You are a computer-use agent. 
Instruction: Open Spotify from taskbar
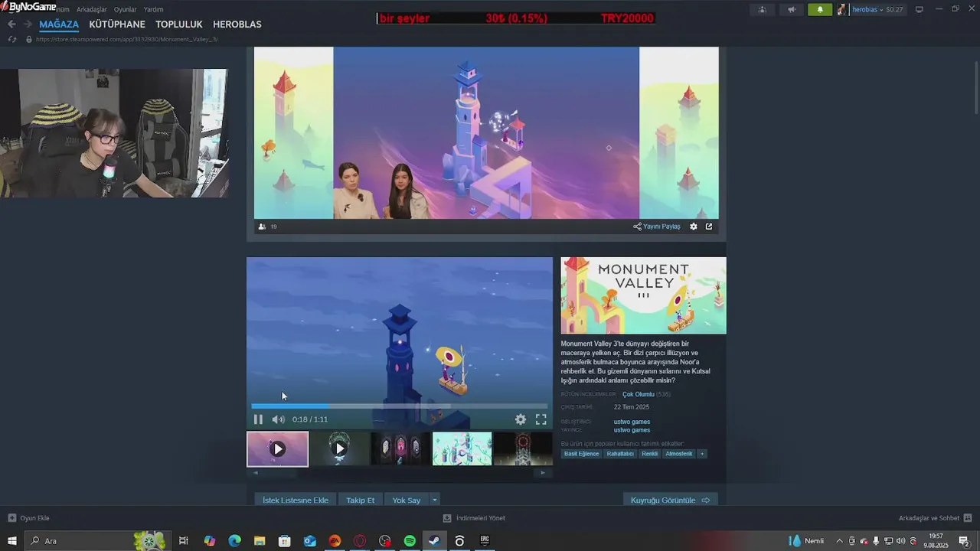click(x=410, y=541)
